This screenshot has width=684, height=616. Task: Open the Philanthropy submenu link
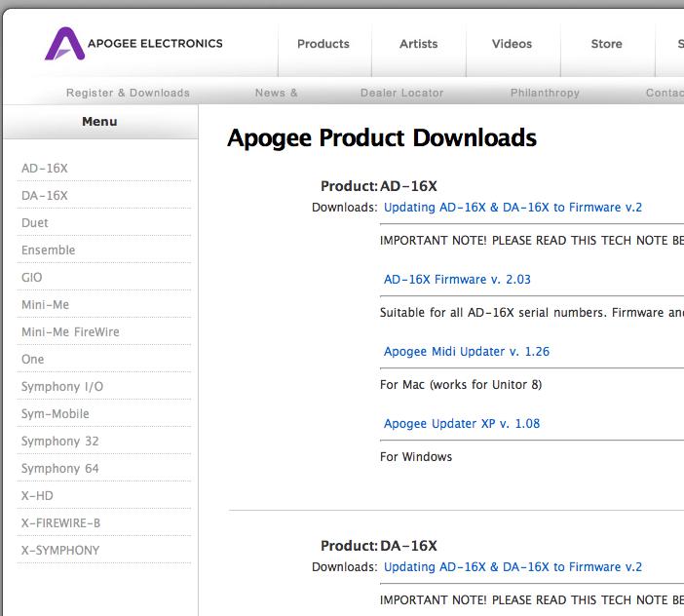545,93
